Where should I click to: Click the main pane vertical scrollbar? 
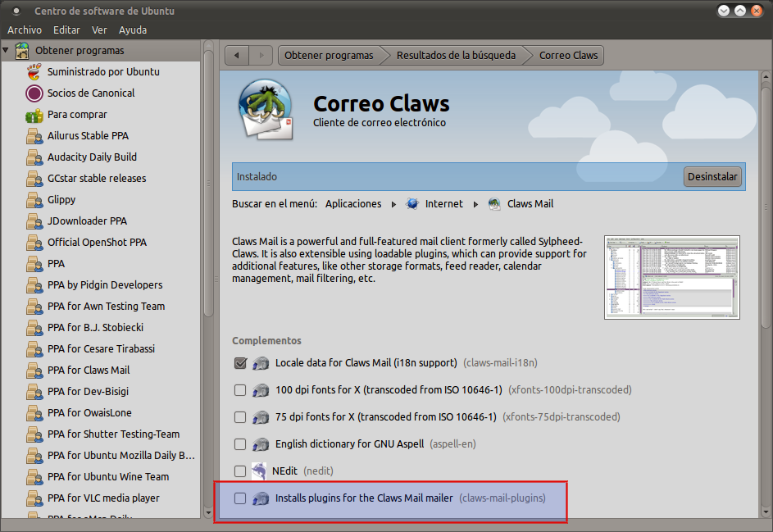click(766, 207)
